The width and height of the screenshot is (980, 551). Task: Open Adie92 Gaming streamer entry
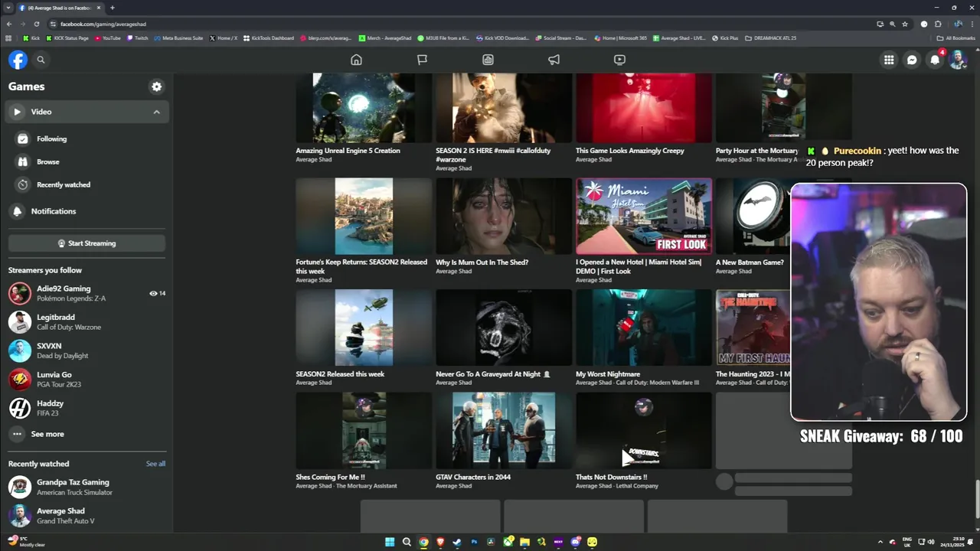87,293
